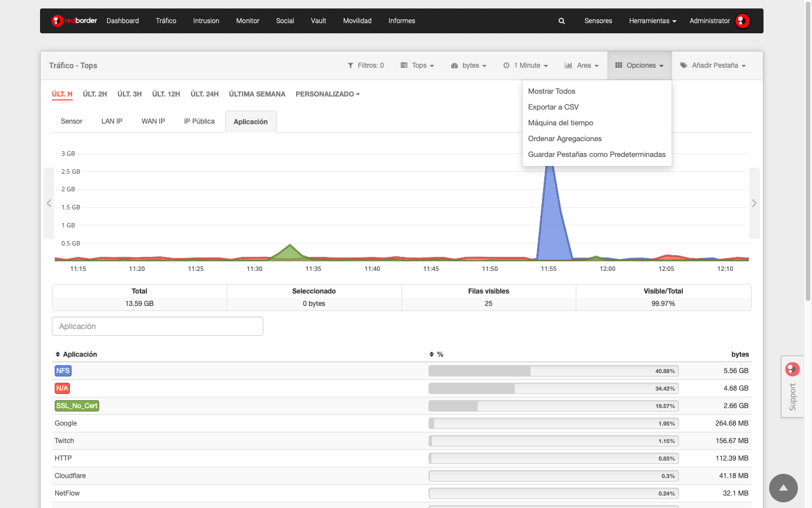Sort by % column arrows
812x508 pixels.
431,354
